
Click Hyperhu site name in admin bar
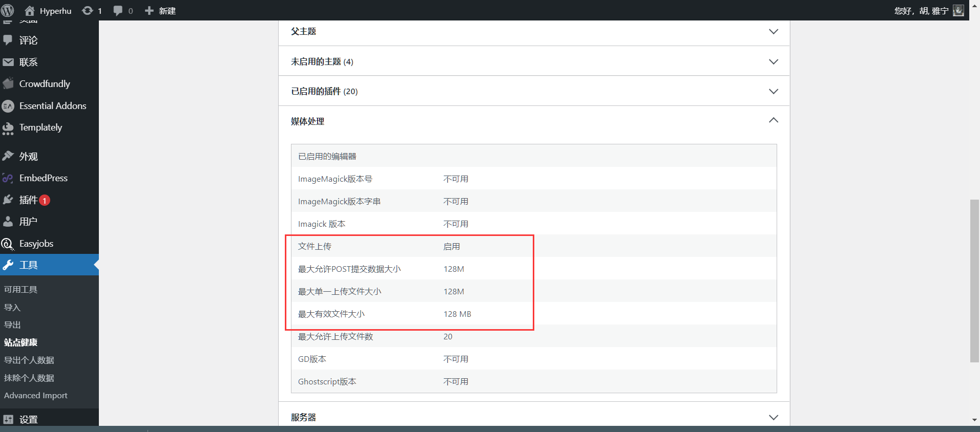point(56,11)
